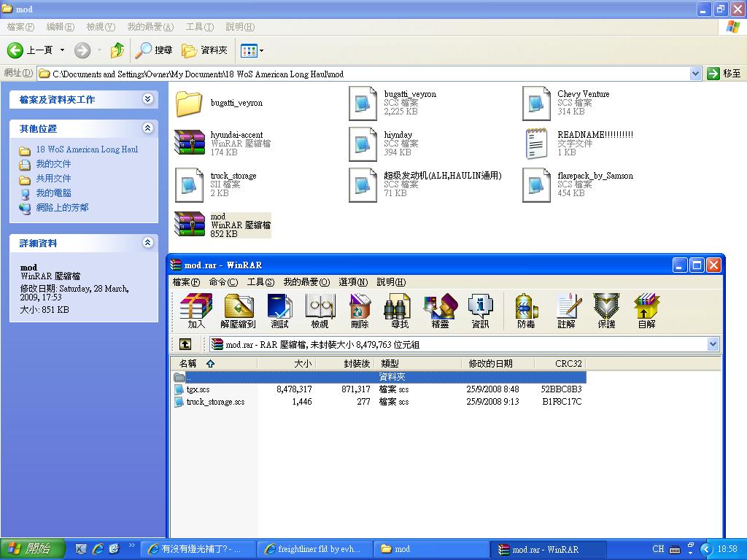
Task: Open the 工具(T) menu in Explorer
Action: [199, 27]
